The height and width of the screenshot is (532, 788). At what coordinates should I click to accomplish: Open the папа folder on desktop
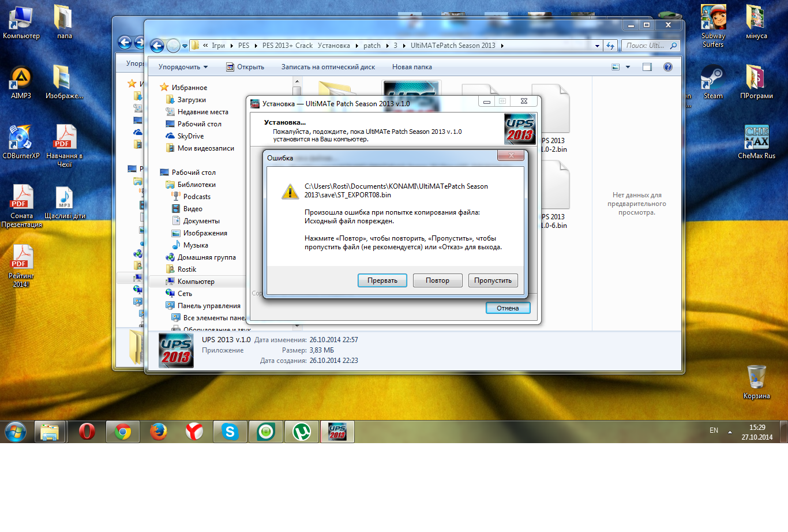[x=64, y=23]
